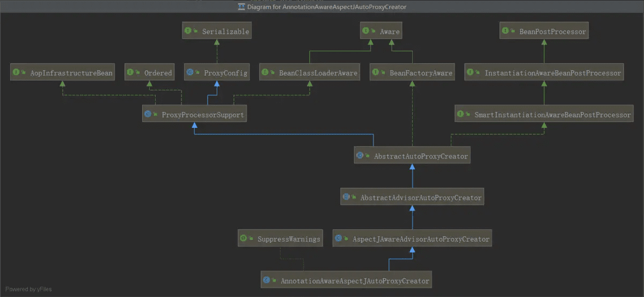Click the interface icon of Aware
The height and width of the screenshot is (297, 644).
pos(367,31)
